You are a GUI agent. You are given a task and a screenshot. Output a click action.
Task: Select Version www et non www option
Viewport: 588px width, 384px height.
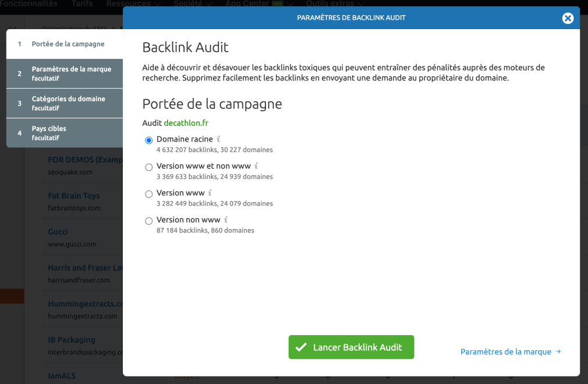click(149, 167)
